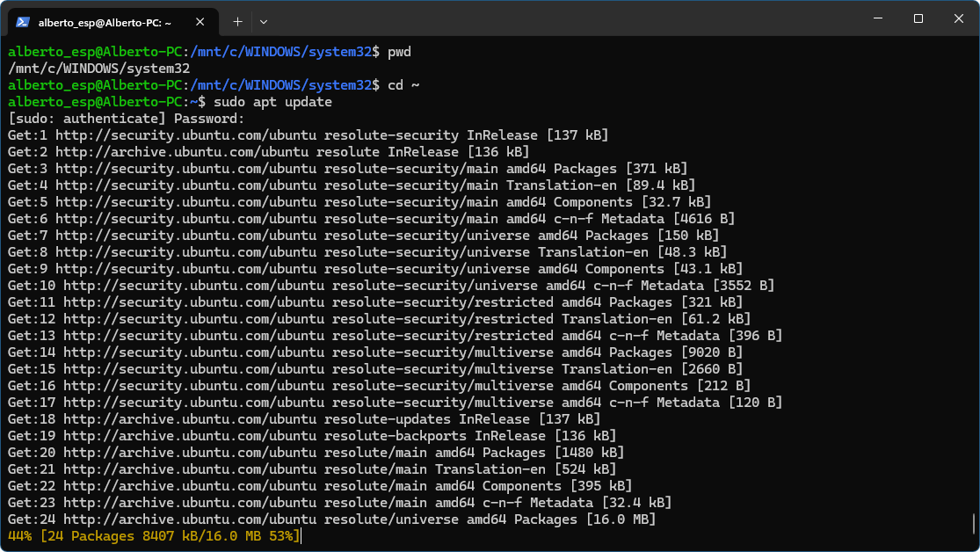Open a new terminal tab

click(x=237, y=22)
